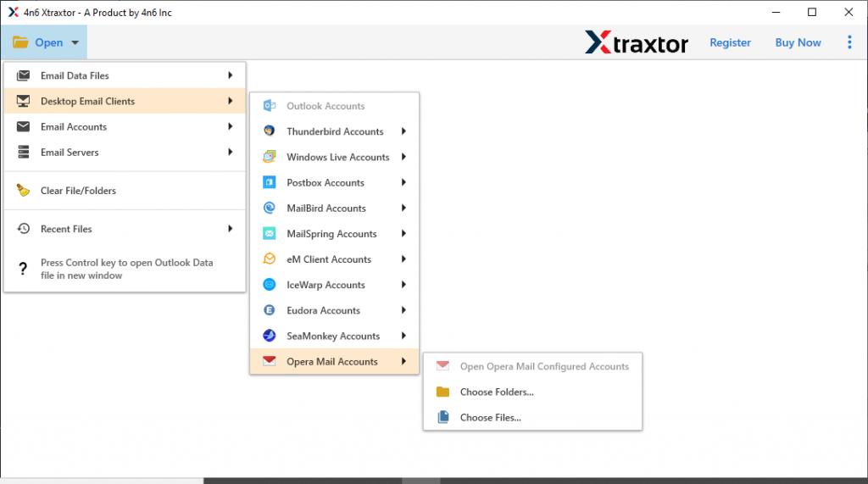Click the Postbox Accounts icon
The image size is (868, 484).
[270, 182]
